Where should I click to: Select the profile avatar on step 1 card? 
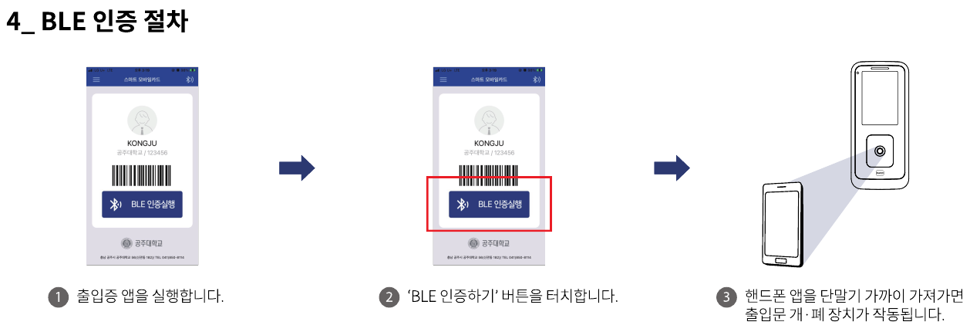pyautogui.click(x=142, y=121)
